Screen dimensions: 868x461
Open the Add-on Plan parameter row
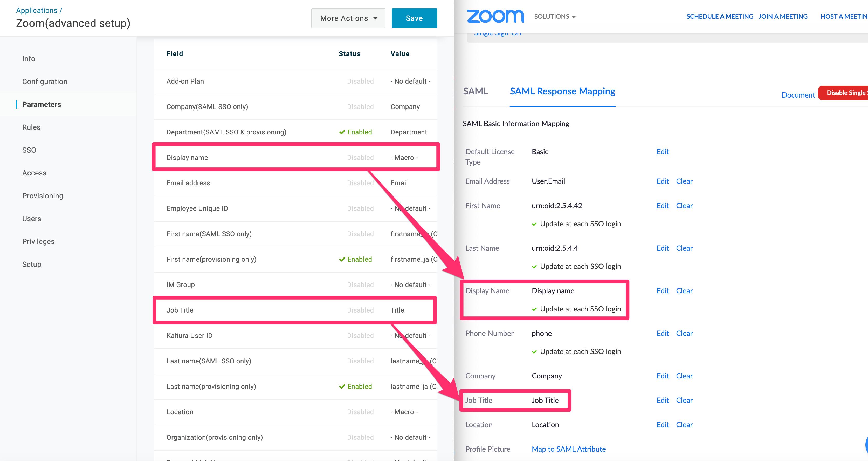pyautogui.click(x=295, y=81)
